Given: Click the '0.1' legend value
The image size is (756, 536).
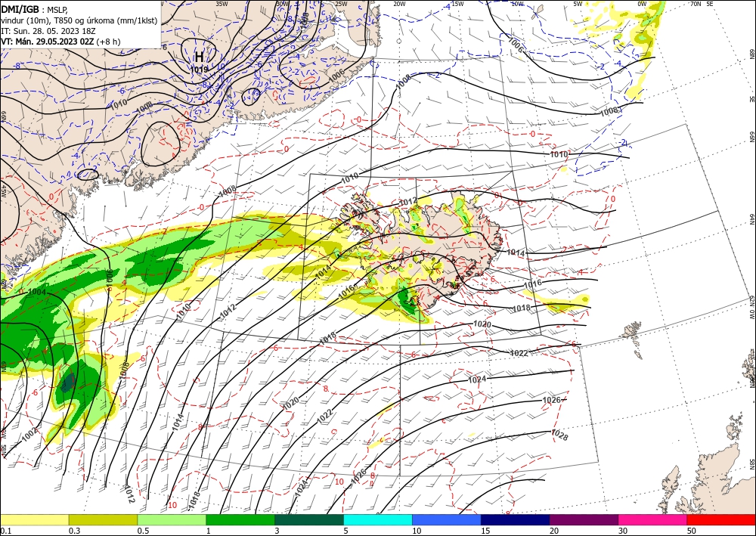Looking at the screenshot, I should pyautogui.click(x=5, y=531).
